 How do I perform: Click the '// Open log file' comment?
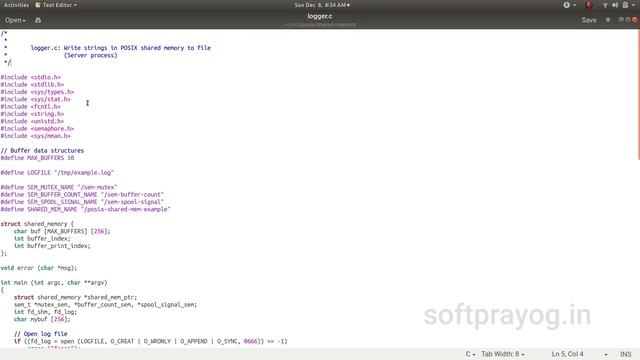tap(40, 334)
